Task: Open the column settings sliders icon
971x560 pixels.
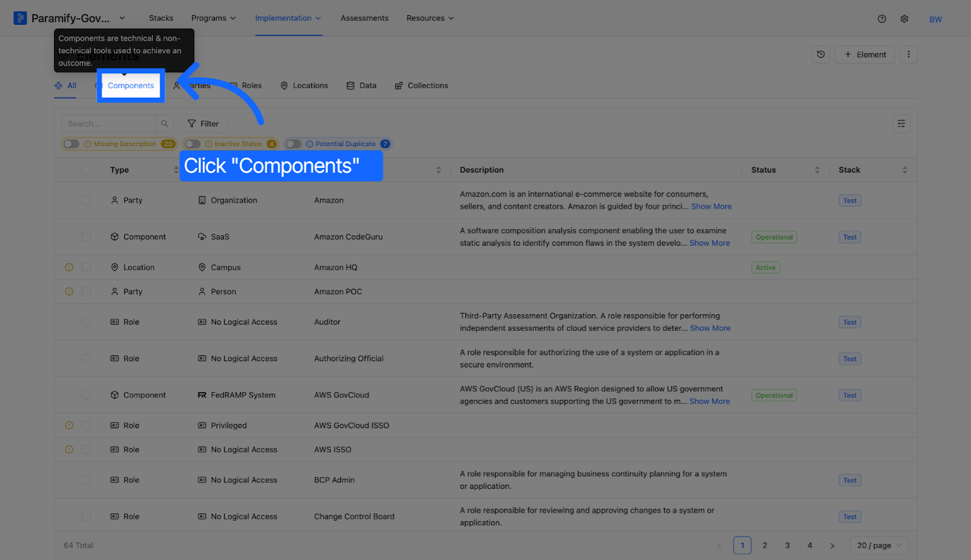Action: coord(901,124)
